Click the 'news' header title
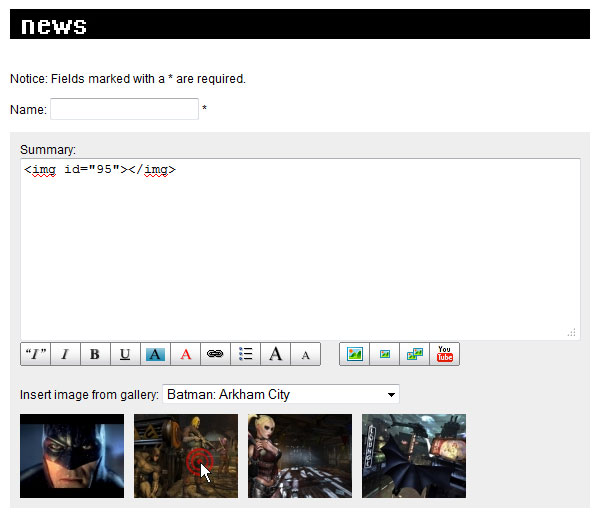 [x=54, y=26]
